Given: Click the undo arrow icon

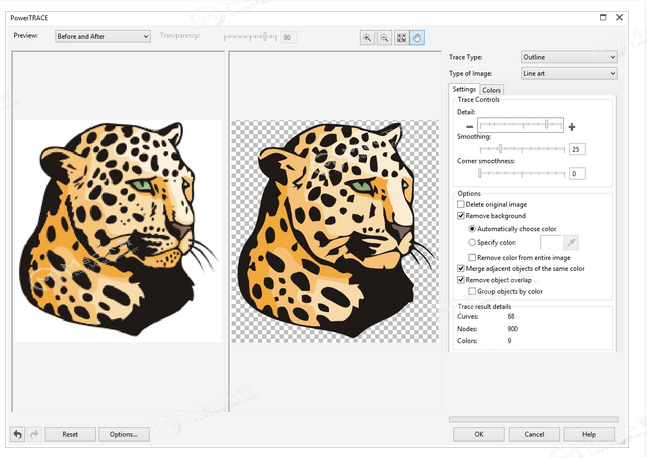Looking at the screenshot, I should (17, 434).
